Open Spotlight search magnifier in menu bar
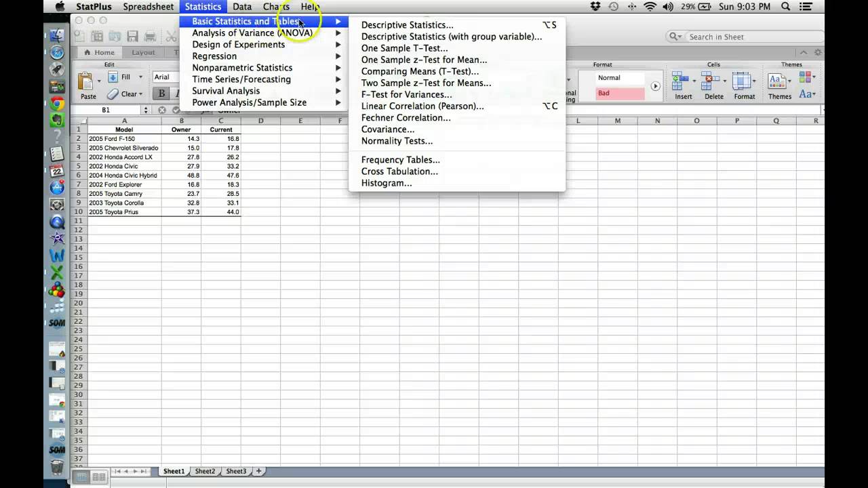This screenshot has width=868, height=488. pyautogui.click(x=786, y=7)
